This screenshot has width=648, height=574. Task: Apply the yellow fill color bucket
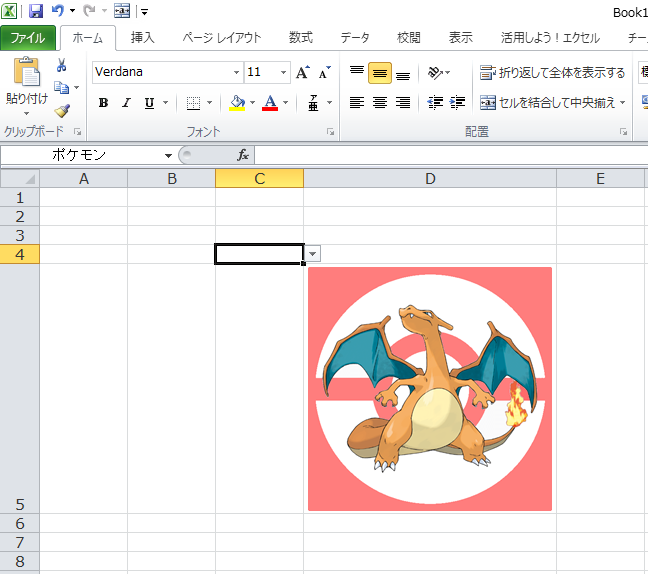click(x=237, y=102)
